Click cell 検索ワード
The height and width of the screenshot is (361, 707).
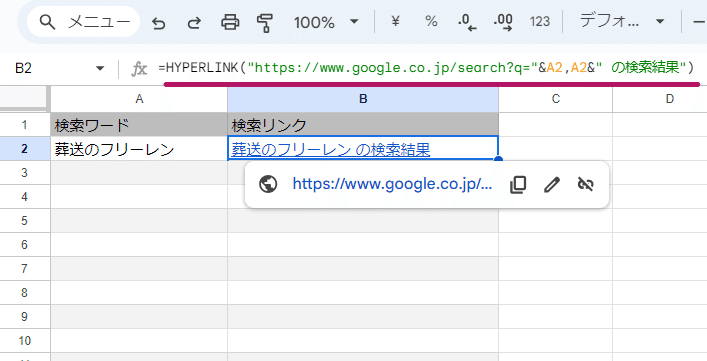(139, 124)
